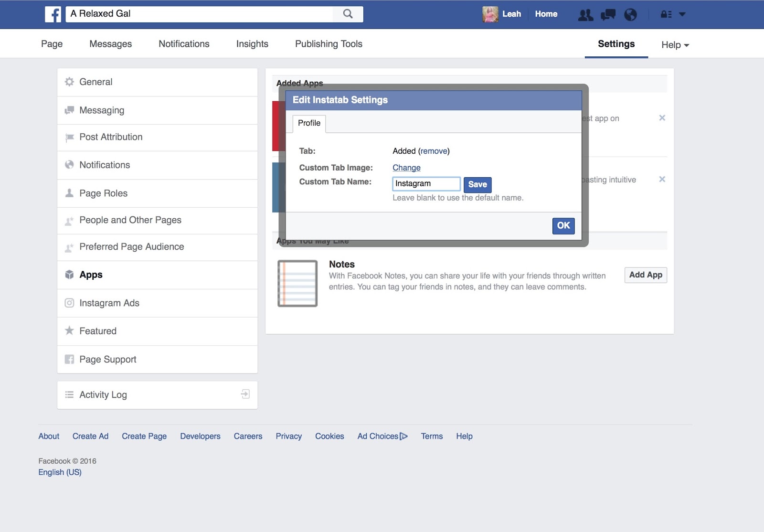This screenshot has width=764, height=532.
Task: Open Post Attribution settings
Action: [158, 138]
